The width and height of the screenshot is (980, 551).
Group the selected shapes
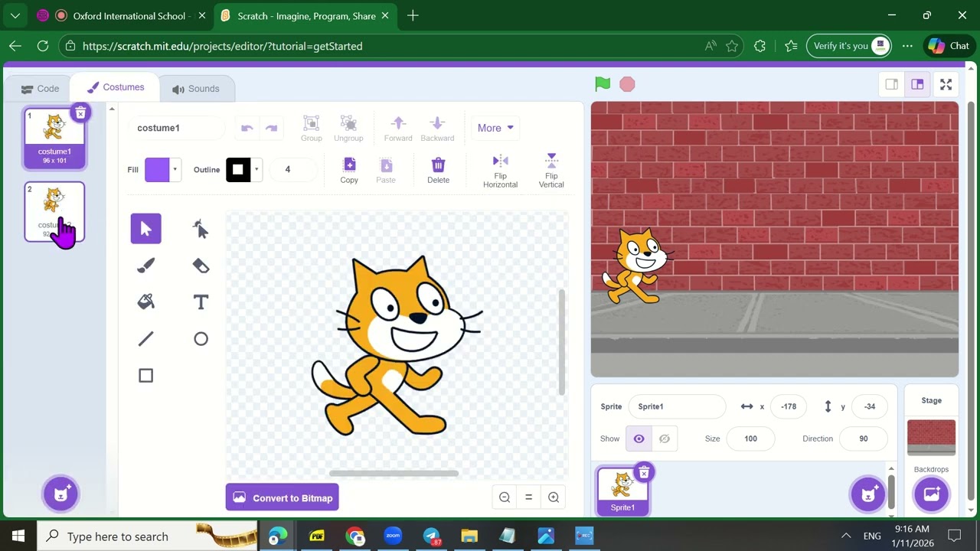(x=311, y=129)
